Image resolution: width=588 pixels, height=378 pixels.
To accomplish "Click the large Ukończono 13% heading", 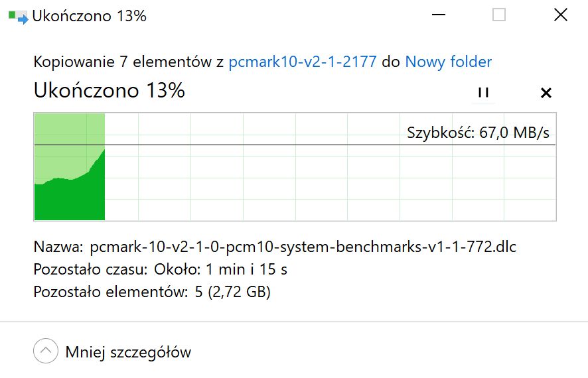I will tap(109, 90).
